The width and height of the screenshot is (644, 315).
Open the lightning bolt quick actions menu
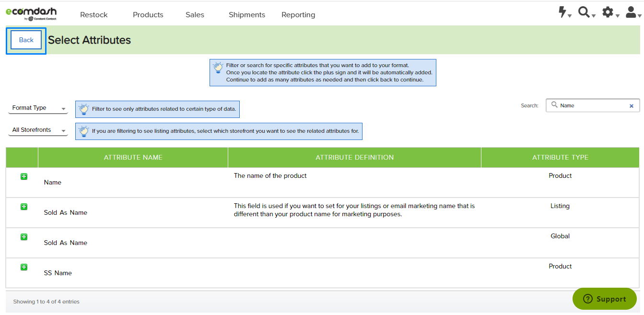(x=565, y=13)
